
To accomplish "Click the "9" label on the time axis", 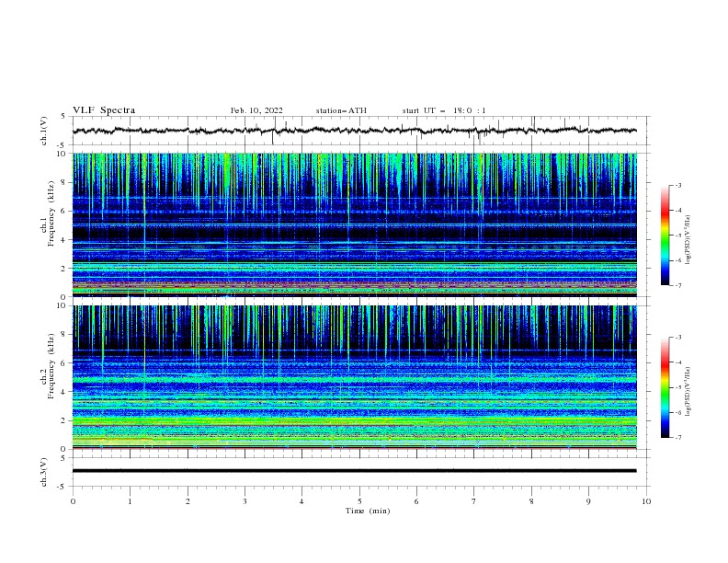I will click(588, 501).
